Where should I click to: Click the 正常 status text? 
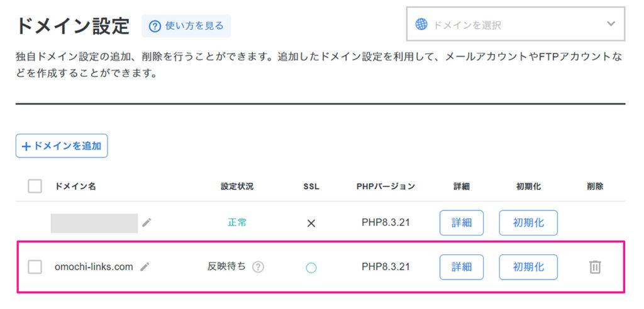(237, 222)
